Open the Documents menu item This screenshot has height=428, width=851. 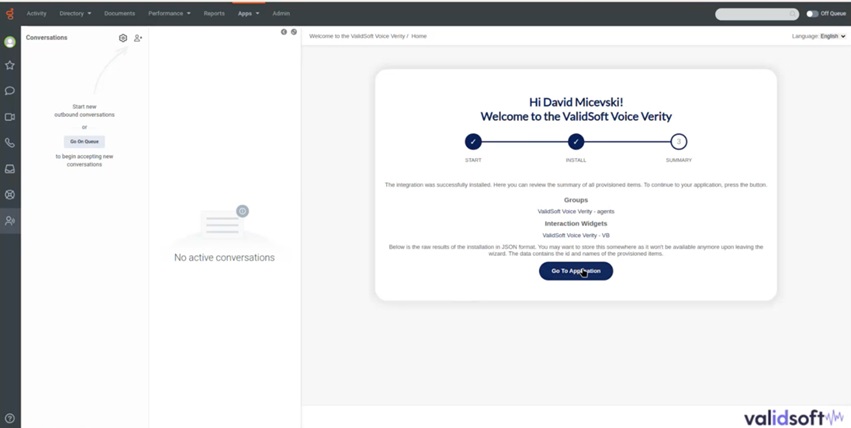(119, 14)
